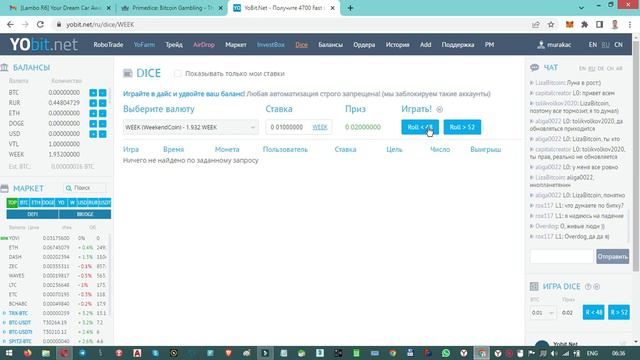Open YoFarm menu item
This screenshot has width=640, height=360.
coord(144,45)
